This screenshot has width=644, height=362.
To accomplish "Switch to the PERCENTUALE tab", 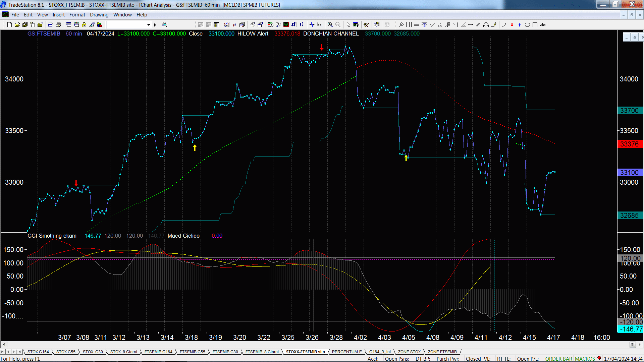I will pyautogui.click(x=347, y=352).
